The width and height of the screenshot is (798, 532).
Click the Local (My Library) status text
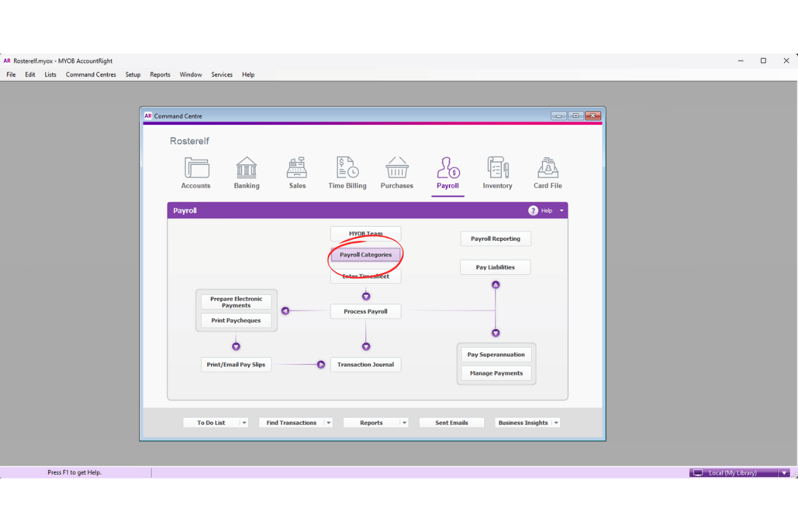[733, 473]
